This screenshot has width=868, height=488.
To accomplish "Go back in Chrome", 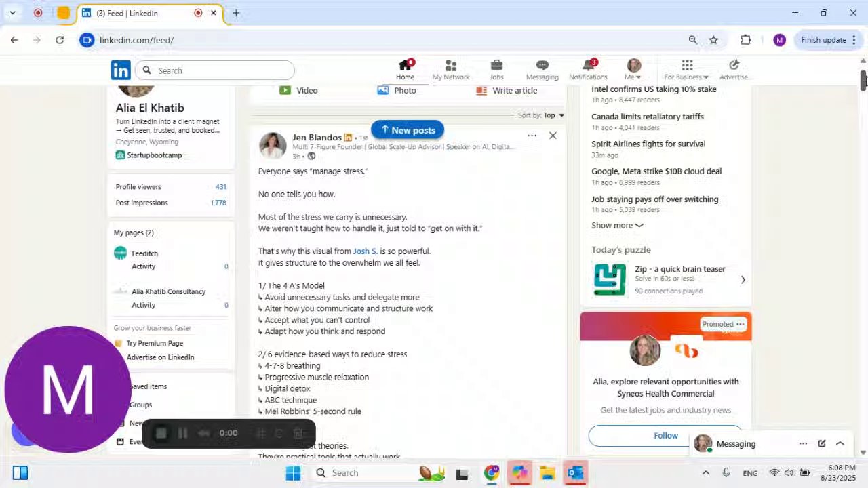I will [14, 40].
